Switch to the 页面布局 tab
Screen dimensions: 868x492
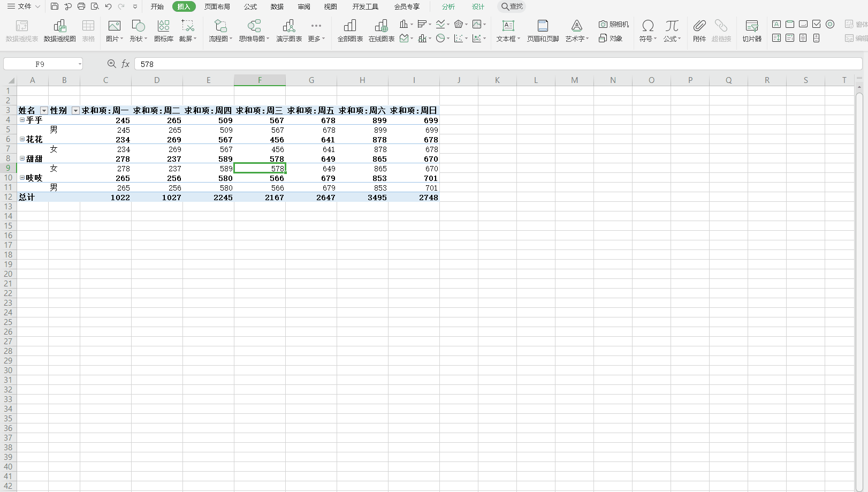pos(217,6)
